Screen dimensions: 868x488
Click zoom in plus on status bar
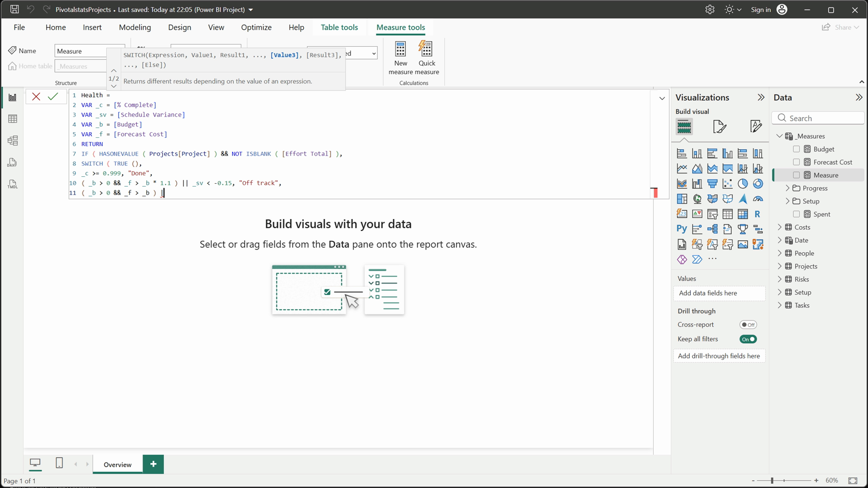(816, 480)
